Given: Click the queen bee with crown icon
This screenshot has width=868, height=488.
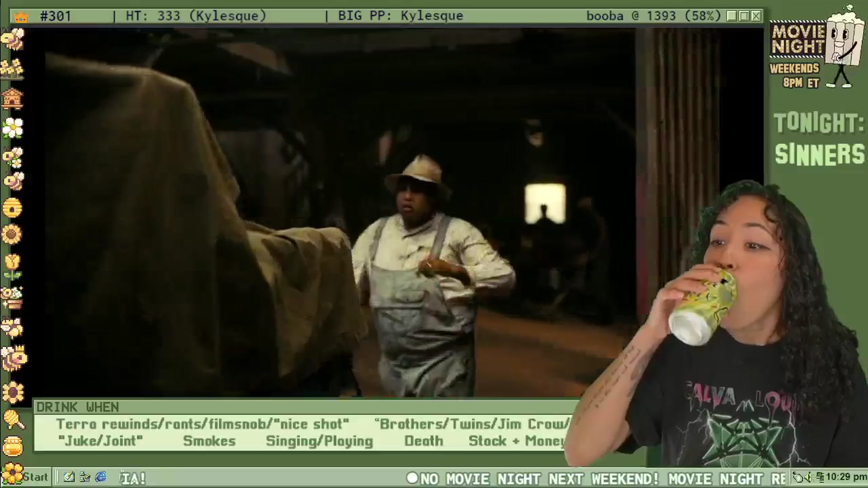Looking at the screenshot, I should [14, 358].
